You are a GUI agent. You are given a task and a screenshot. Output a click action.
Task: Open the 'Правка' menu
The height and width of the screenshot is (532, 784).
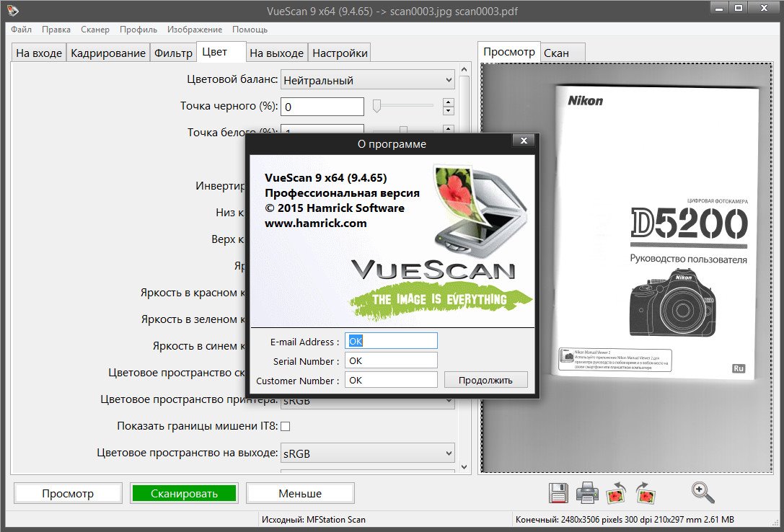(x=56, y=30)
